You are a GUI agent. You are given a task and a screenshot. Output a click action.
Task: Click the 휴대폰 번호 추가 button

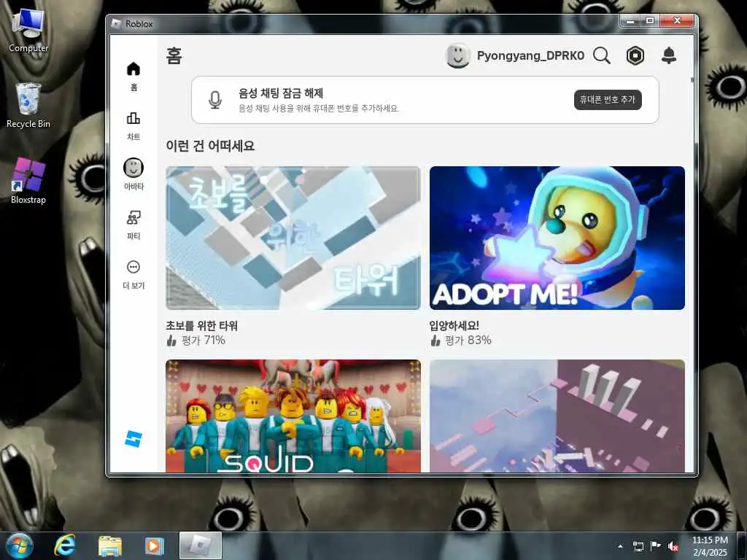point(608,99)
